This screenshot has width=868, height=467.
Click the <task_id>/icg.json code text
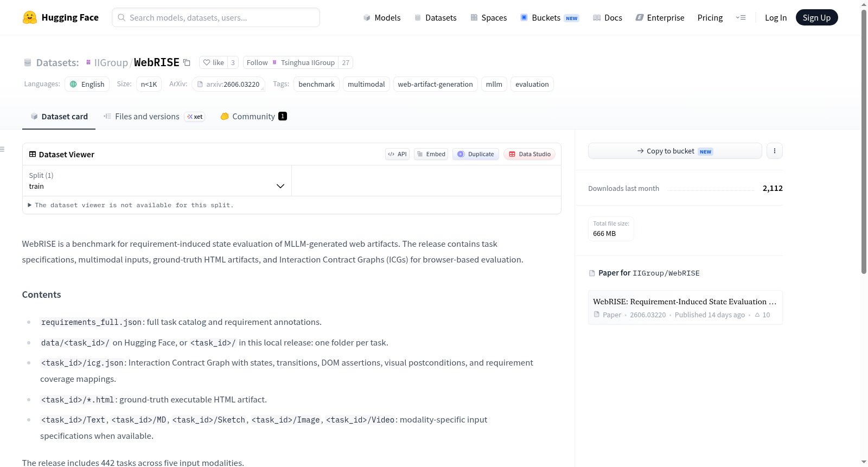tap(82, 363)
